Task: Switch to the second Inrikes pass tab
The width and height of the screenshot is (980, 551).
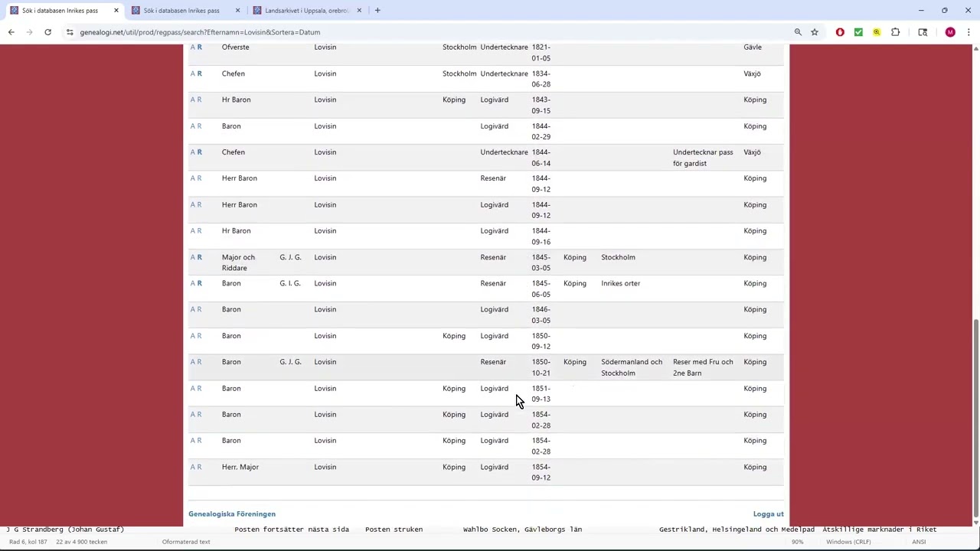Action: [181, 11]
